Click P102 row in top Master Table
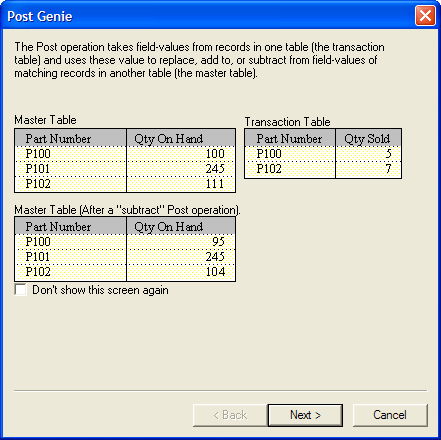 click(125, 184)
